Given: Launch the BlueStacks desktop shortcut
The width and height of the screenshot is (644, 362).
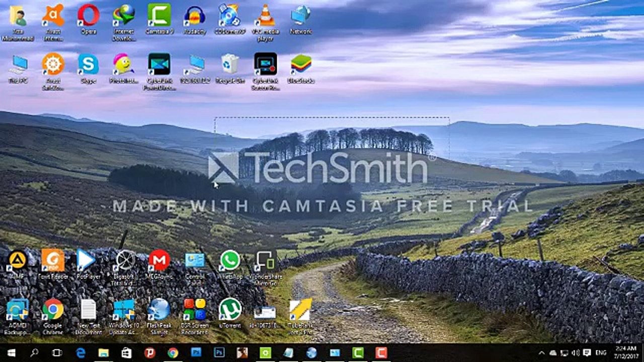Looking at the screenshot, I should click(301, 68).
